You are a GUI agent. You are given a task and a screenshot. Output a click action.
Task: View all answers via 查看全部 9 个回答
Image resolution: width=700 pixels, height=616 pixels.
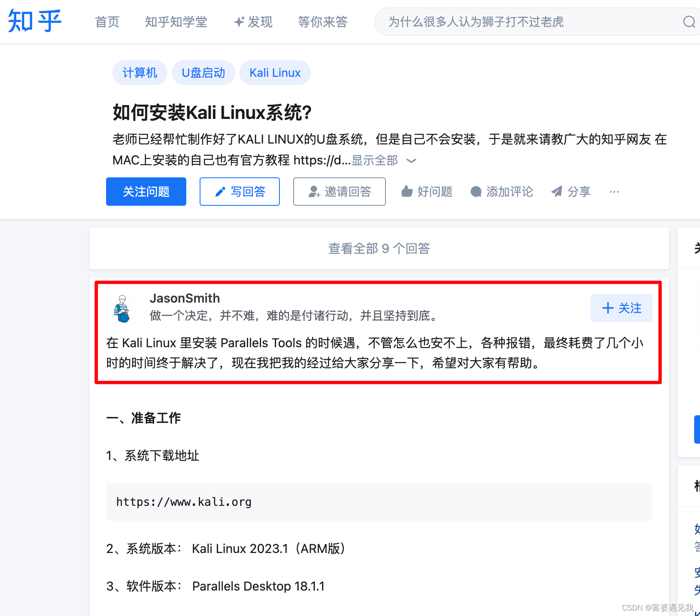click(x=379, y=248)
